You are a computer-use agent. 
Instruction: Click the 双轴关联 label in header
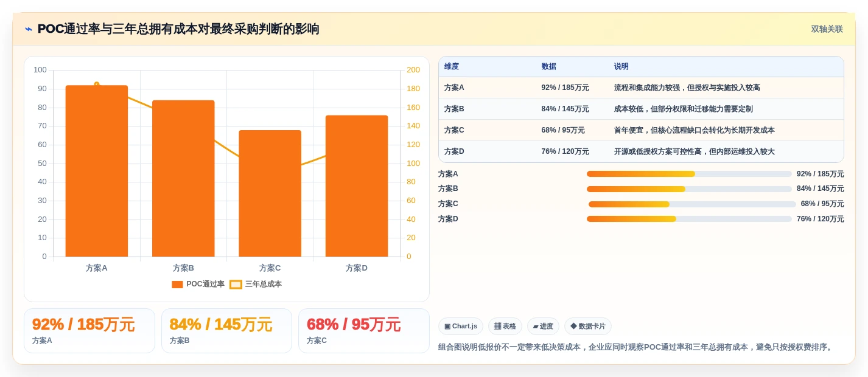[827, 29]
